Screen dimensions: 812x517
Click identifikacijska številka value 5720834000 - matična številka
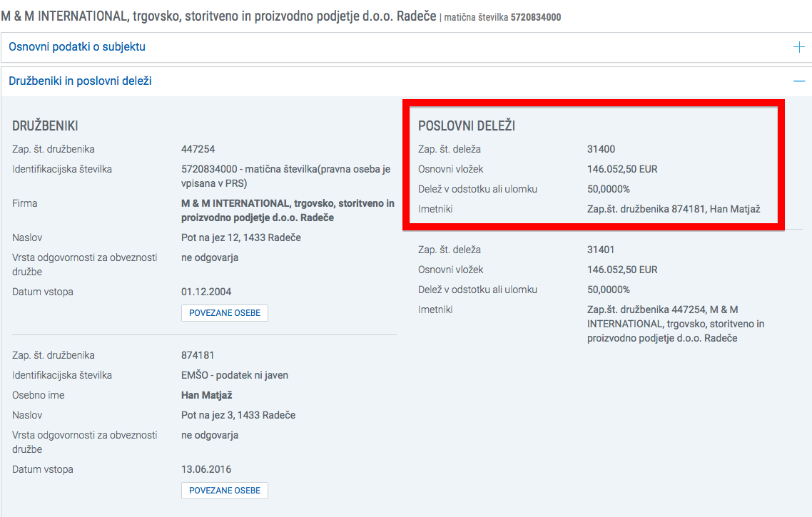click(286, 176)
